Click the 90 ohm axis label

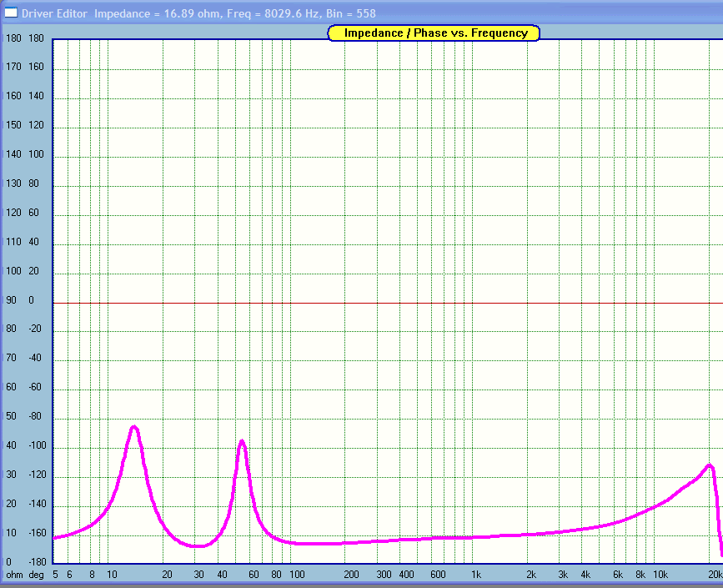pos(11,300)
